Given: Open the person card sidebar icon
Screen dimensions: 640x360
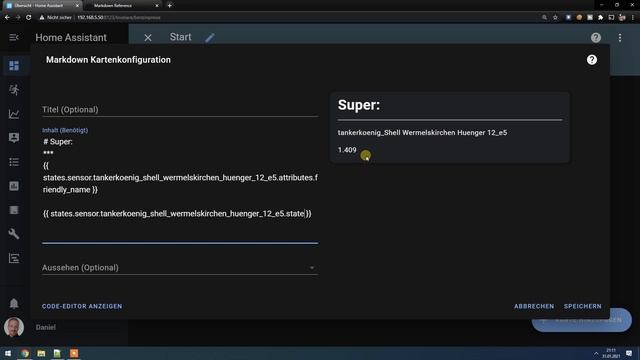Looking at the screenshot, I should point(14,138).
